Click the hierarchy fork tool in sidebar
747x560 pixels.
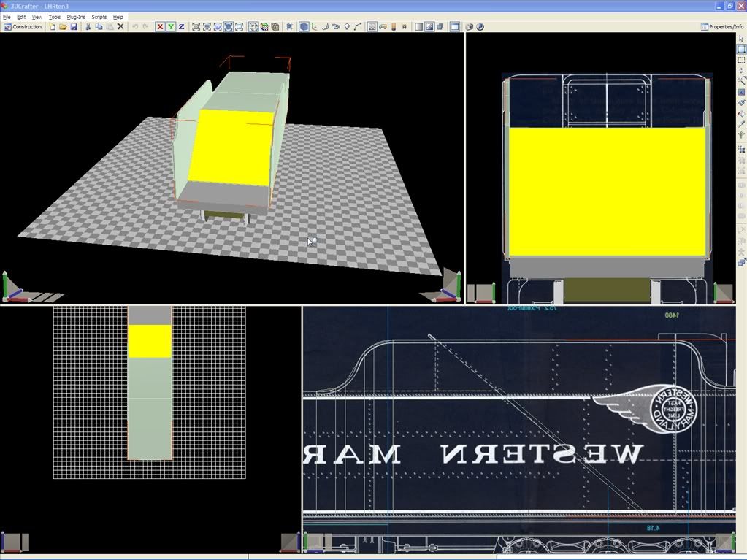tap(741, 135)
